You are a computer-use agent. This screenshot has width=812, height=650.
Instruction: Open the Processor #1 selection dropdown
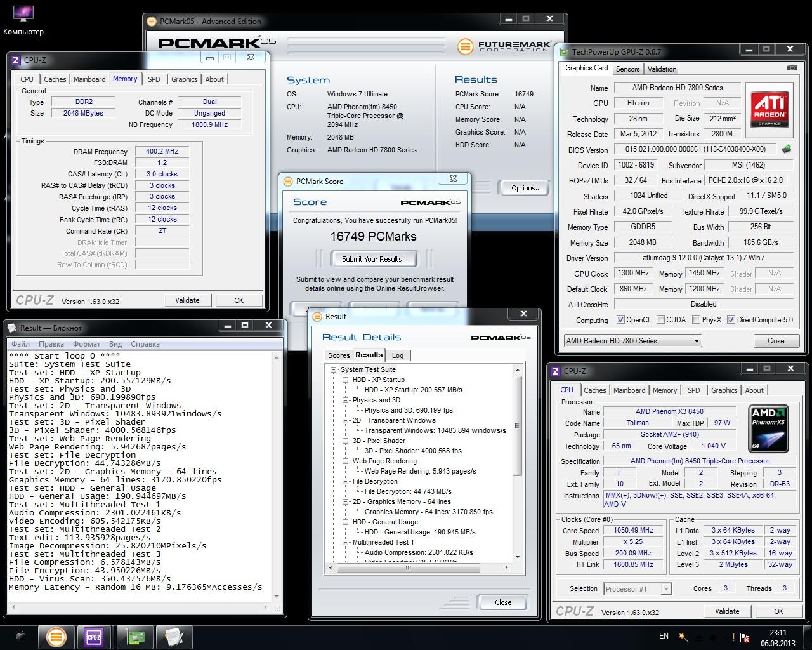click(637, 589)
